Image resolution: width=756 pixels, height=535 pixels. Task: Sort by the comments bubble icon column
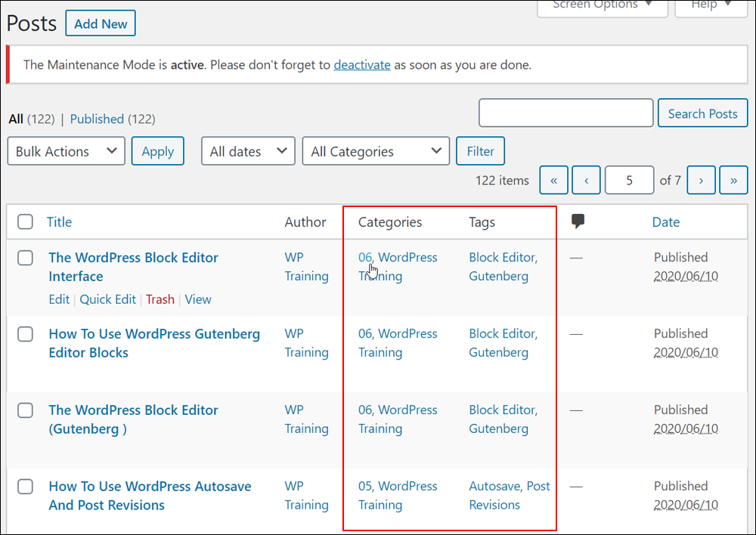578,221
